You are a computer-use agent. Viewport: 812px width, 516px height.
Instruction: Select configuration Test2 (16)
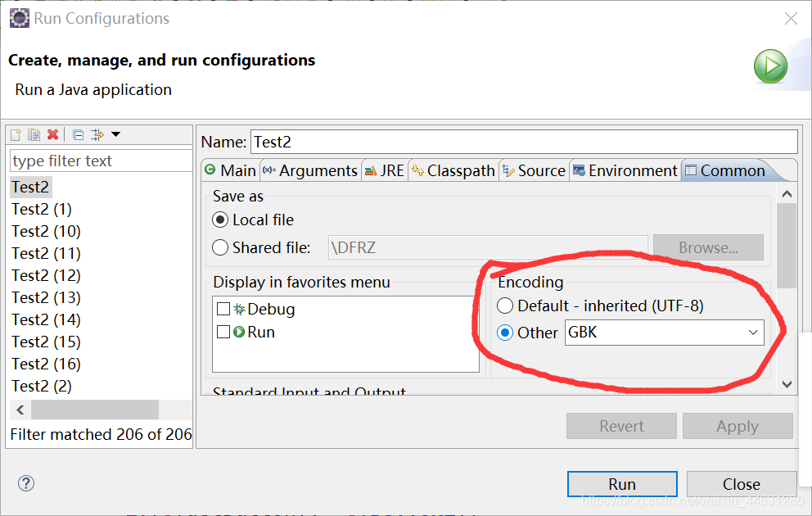coord(47,364)
